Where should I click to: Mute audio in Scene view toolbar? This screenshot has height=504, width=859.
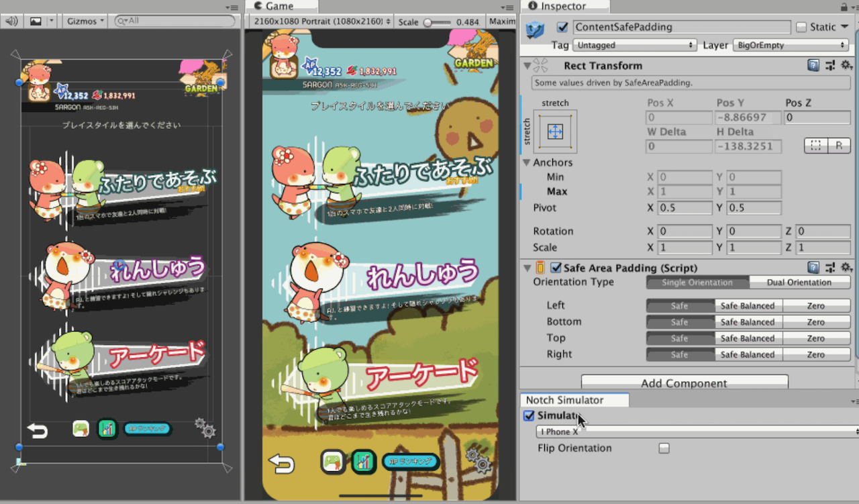point(11,21)
